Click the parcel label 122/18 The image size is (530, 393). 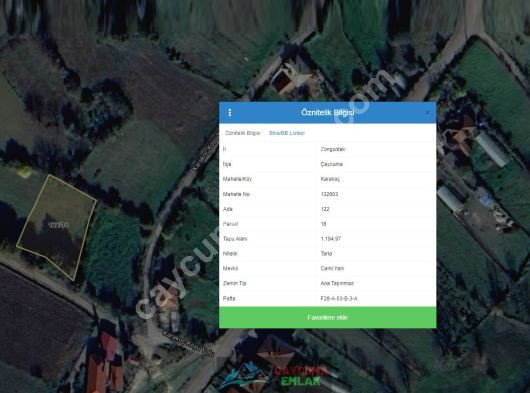coord(59,225)
